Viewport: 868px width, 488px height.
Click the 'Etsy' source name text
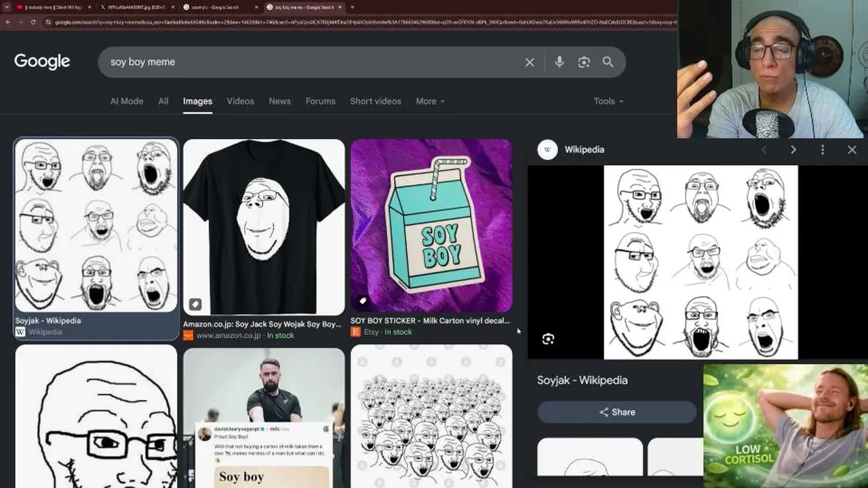[372, 332]
